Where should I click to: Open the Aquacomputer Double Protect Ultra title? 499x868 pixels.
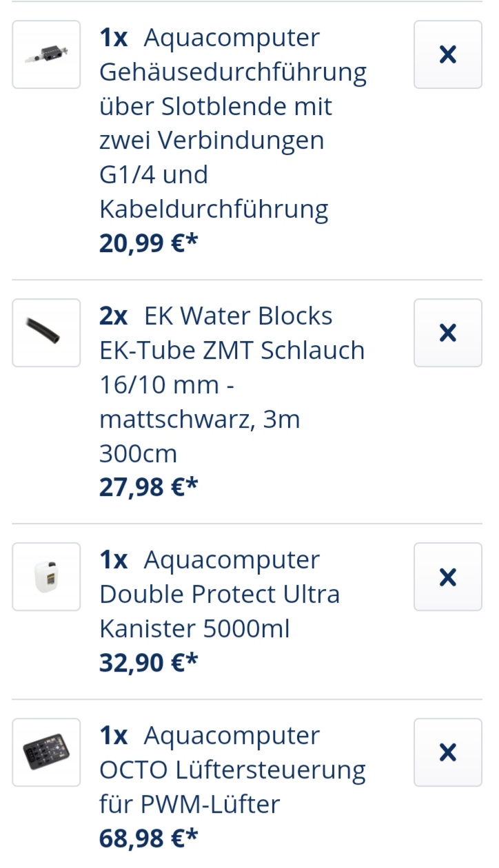point(220,594)
